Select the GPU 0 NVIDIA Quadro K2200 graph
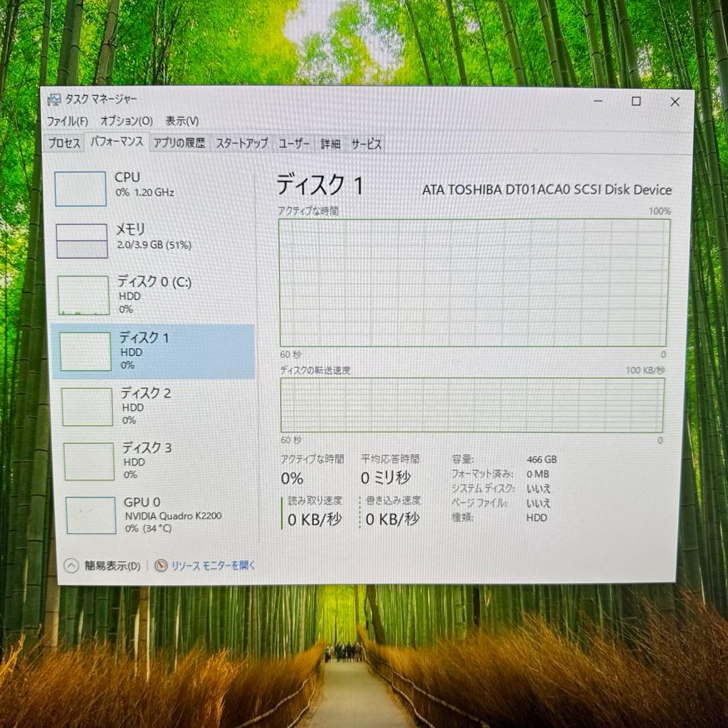 (91, 514)
